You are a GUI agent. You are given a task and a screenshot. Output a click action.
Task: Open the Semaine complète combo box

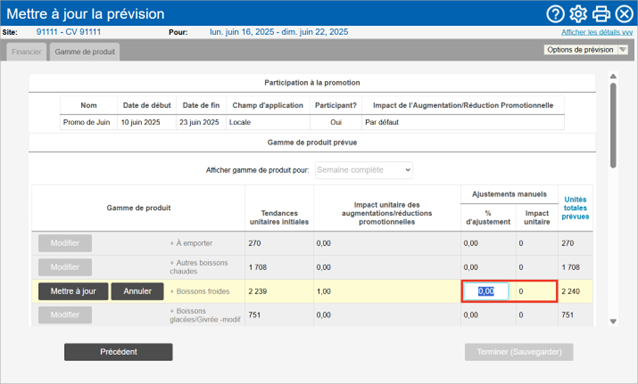[x=364, y=170]
